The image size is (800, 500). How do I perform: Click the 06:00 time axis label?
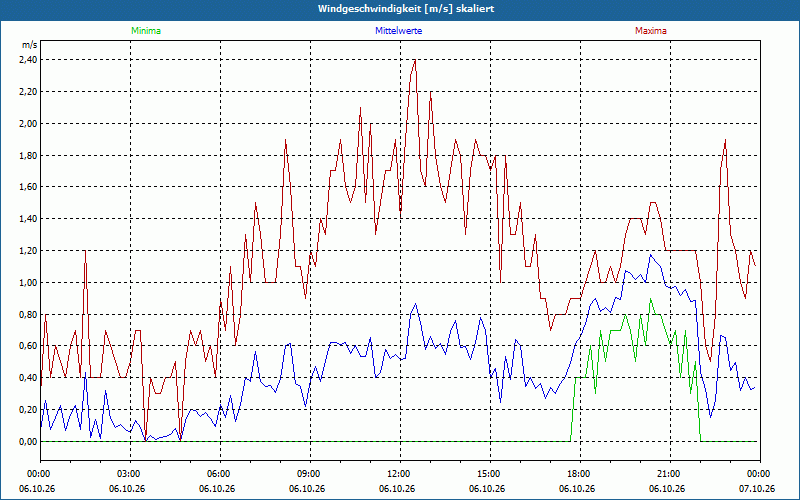click(x=220, y=474)
